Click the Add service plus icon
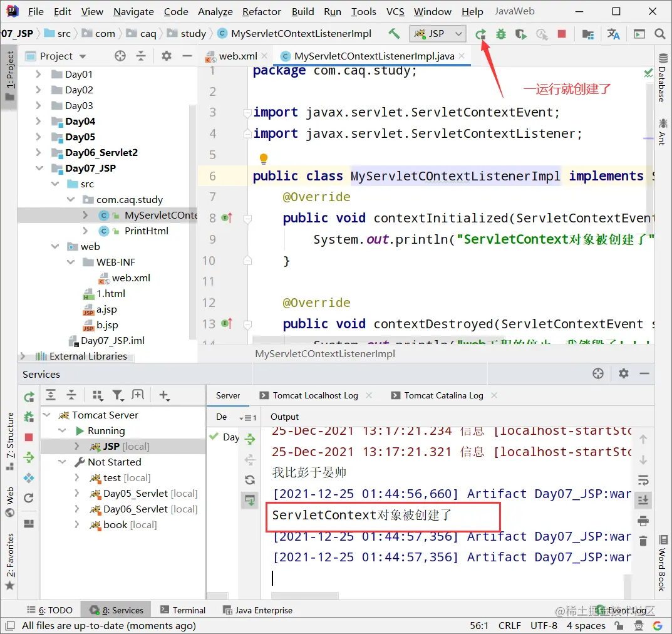This screenshot has width=672, height=634. point(164,395)
